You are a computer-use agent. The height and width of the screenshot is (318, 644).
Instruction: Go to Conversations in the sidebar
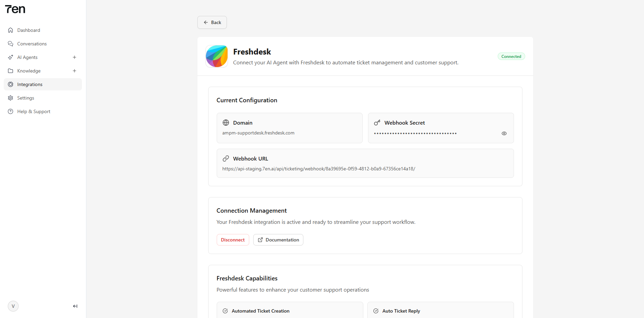[x=32, y=44]
